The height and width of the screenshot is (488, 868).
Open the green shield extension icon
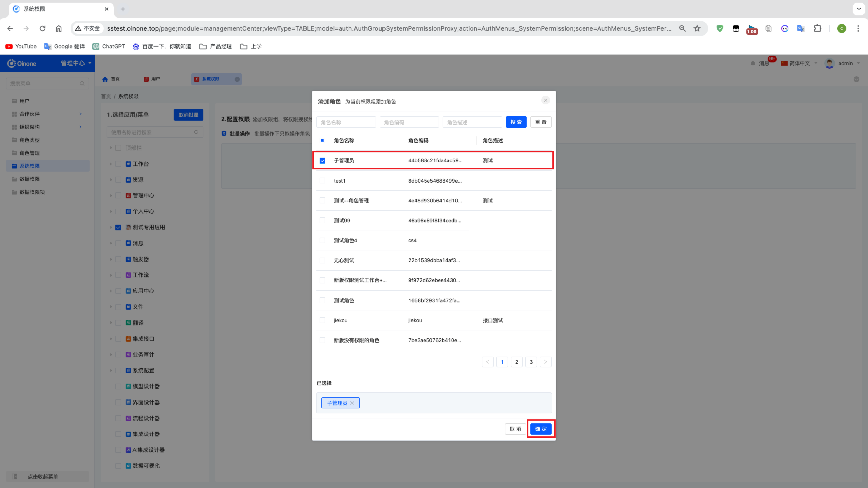tap(720, 29)
